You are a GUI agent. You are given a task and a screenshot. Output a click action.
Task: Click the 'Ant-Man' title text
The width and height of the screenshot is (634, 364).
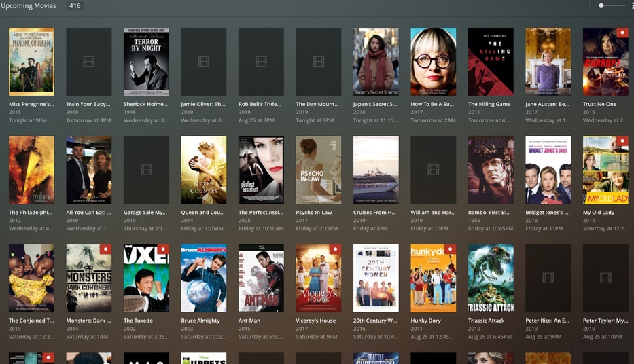point(249,321)
